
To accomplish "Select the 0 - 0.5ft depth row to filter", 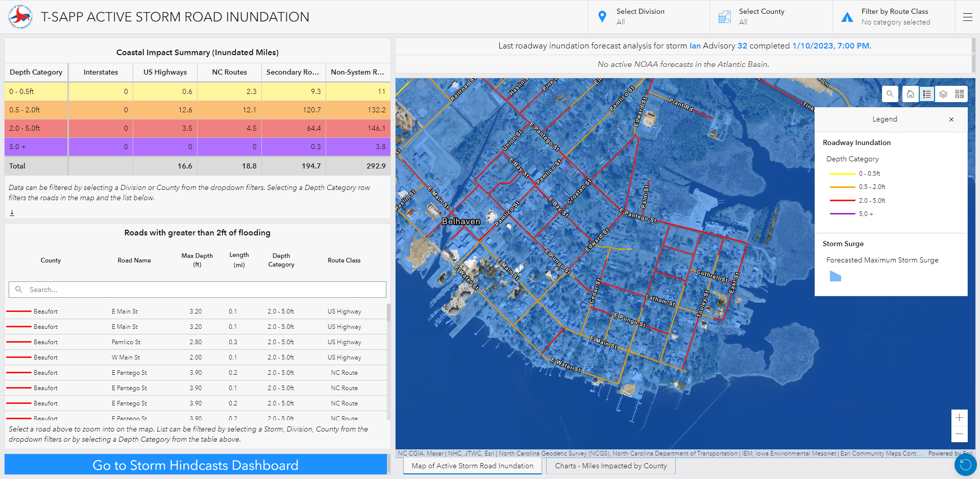I will (36, 91).
